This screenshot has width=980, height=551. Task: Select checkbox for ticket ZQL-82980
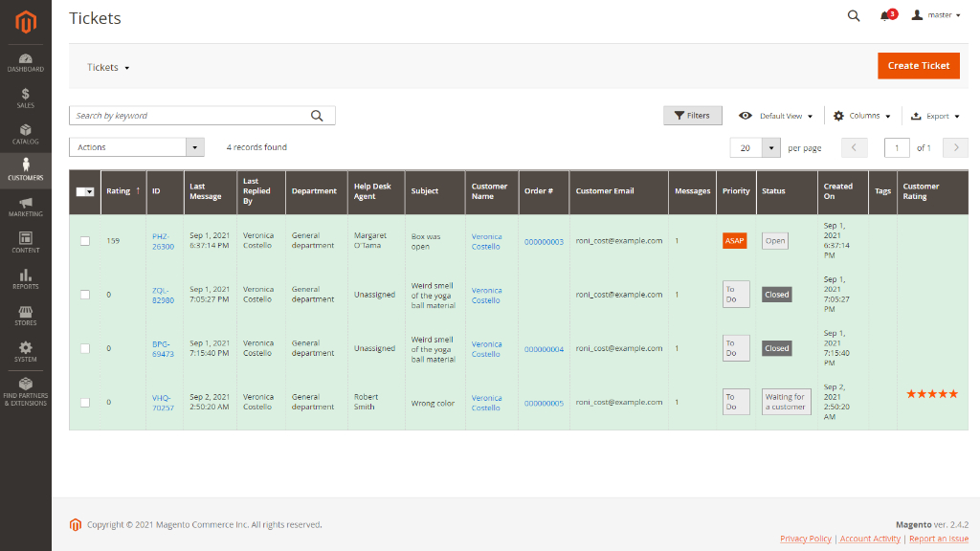[85, 295]
